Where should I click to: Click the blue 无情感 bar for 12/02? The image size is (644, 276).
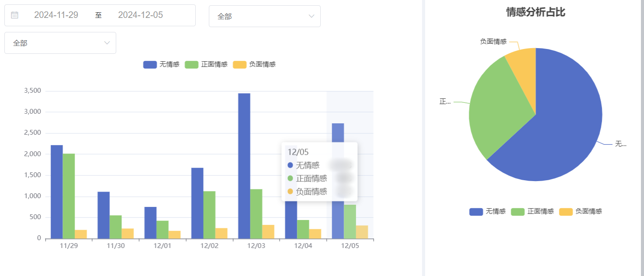point(197,203)
